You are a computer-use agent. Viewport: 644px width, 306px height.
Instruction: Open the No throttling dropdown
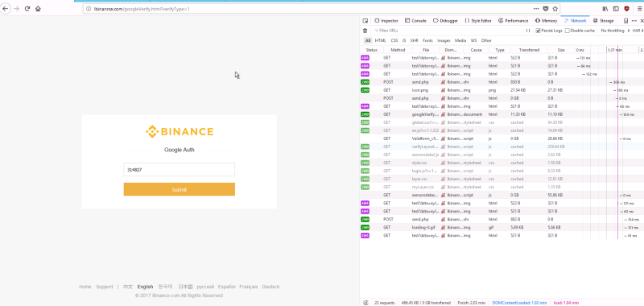click(614, 31)
